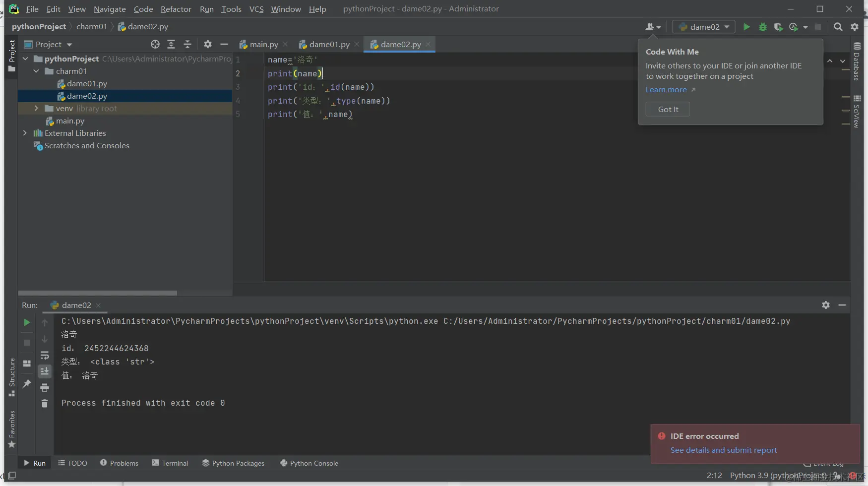Image resolution: width=868 pixels, height=486 pixels.
Task: Click the 2:12 caret position indicator
Action: (x=714, y=476)
